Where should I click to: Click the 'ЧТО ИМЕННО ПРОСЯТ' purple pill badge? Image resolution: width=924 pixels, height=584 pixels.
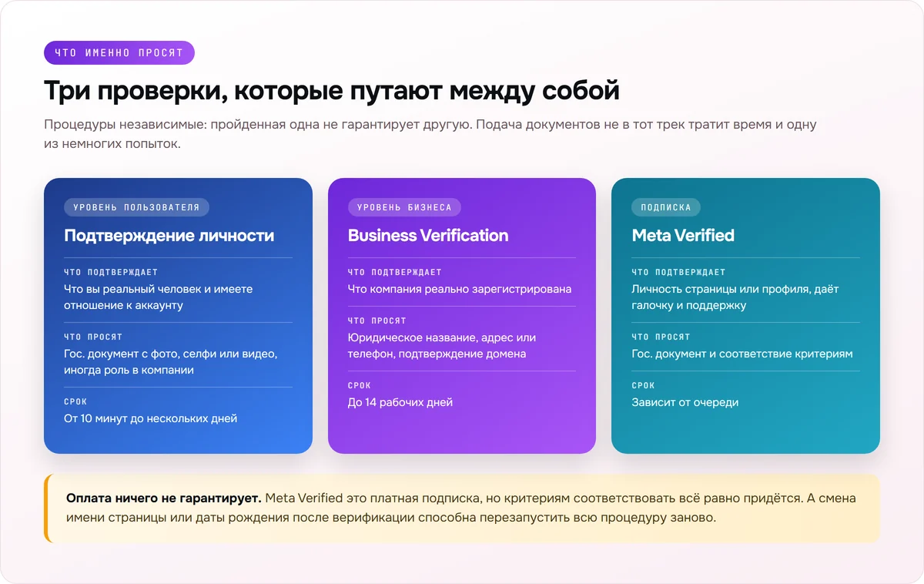[119, 53]
